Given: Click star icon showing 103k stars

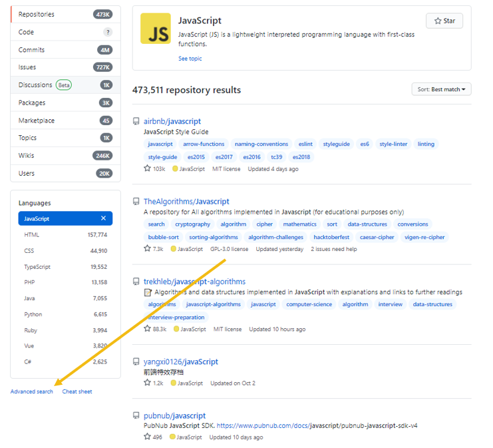Looking at the screenshot, I should point(148,168).
